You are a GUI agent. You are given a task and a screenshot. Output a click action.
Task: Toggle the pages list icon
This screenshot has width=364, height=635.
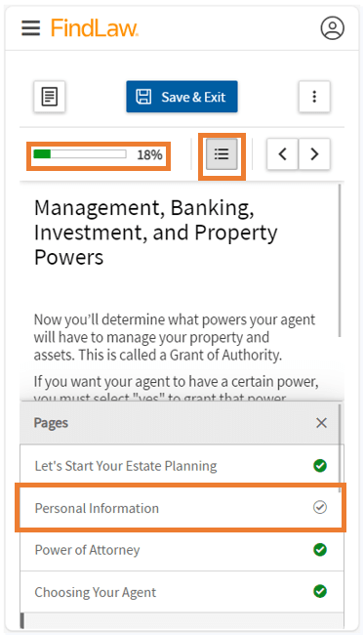(x=222, y=154)
